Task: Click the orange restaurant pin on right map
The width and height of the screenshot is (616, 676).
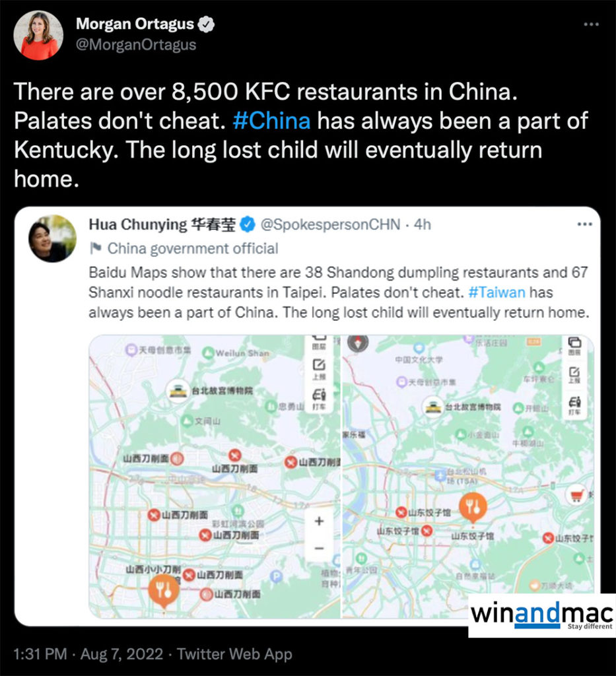Action: point(473,508)
